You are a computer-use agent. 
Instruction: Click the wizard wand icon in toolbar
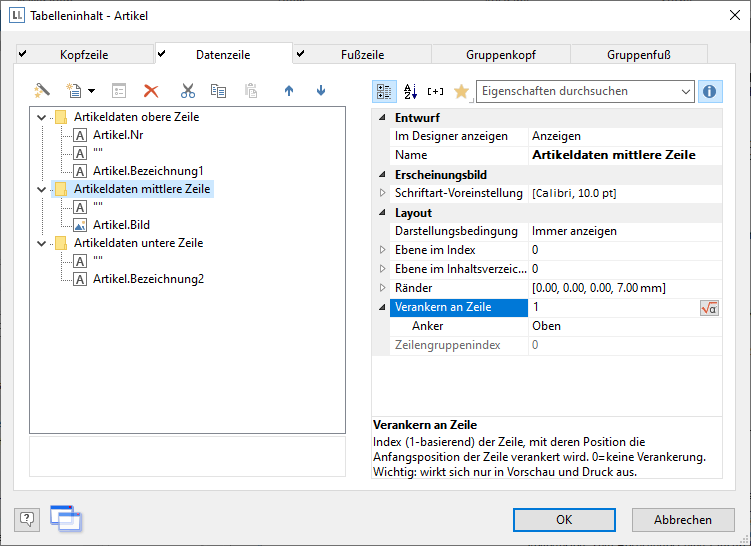(x=42, y=91)
